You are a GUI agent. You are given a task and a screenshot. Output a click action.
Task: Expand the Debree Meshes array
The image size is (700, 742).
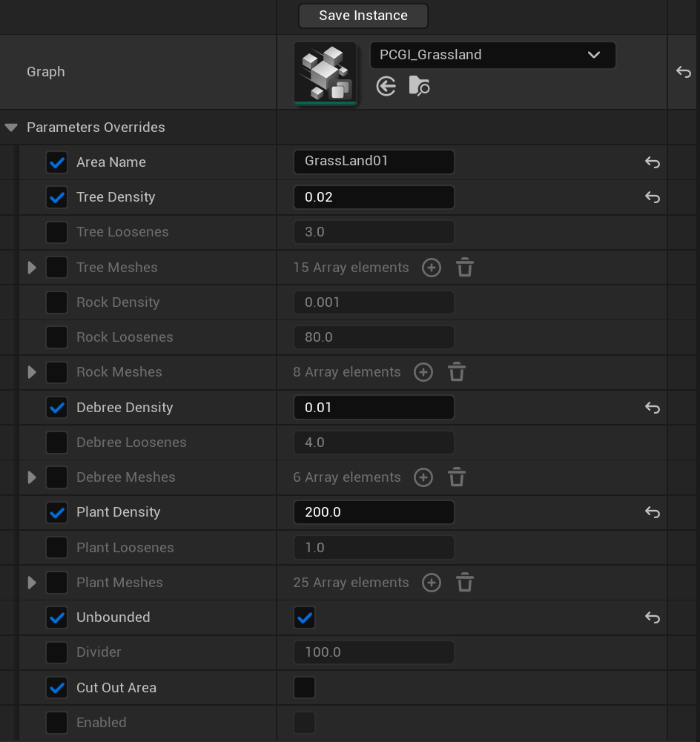[x=32, y=477]
